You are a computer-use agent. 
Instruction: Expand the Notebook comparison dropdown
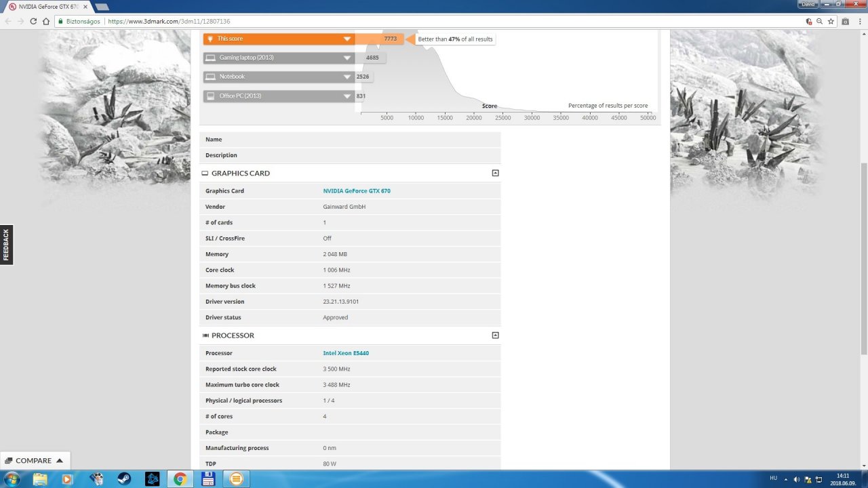347,77
